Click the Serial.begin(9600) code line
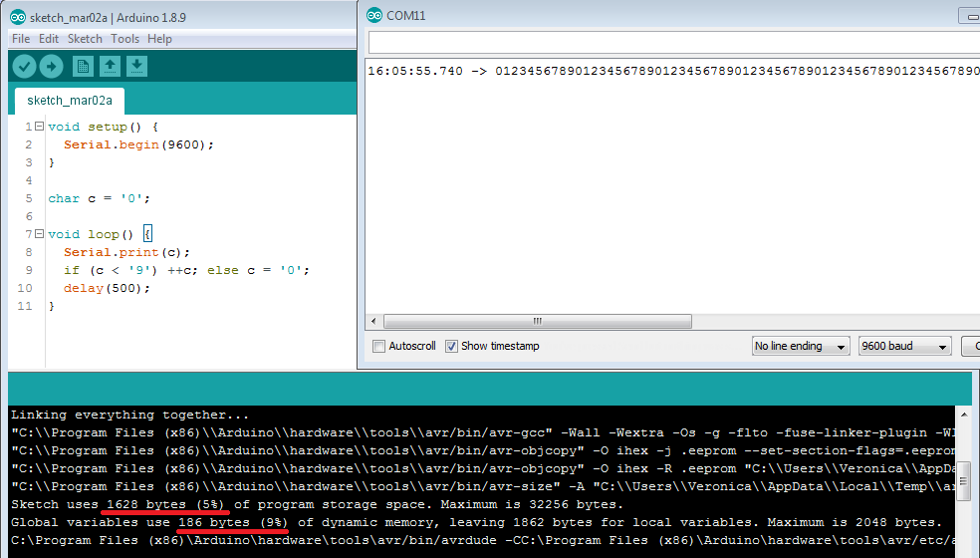Image resolution: width=980 pixels, height=558 pixels. (x=138, y=144)
